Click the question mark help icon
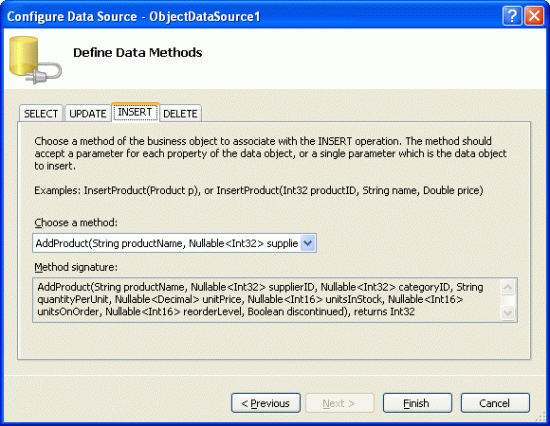This screenshot has width=550, height=426. tap(512, 16)
